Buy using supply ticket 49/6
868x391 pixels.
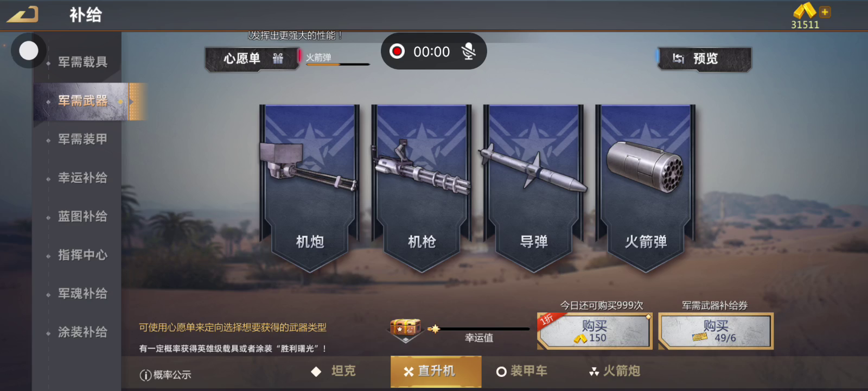click(716, 331)
